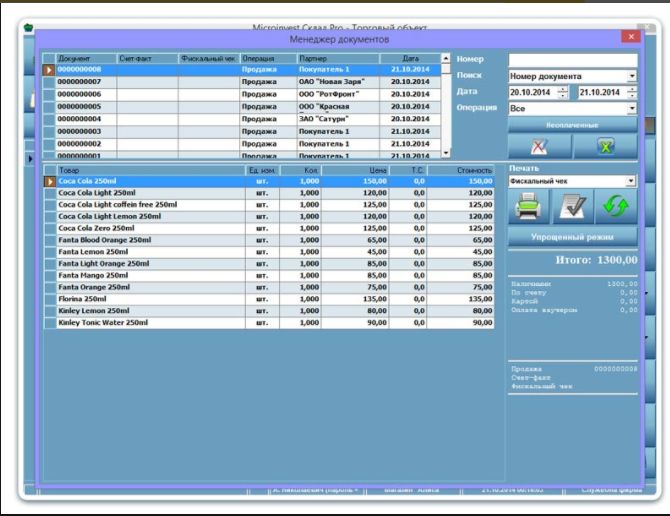Screen dimensions: 670x516
Task: Open the Печать 'Фискальный чек' dropdown
Action: click(x=632, y=181)
